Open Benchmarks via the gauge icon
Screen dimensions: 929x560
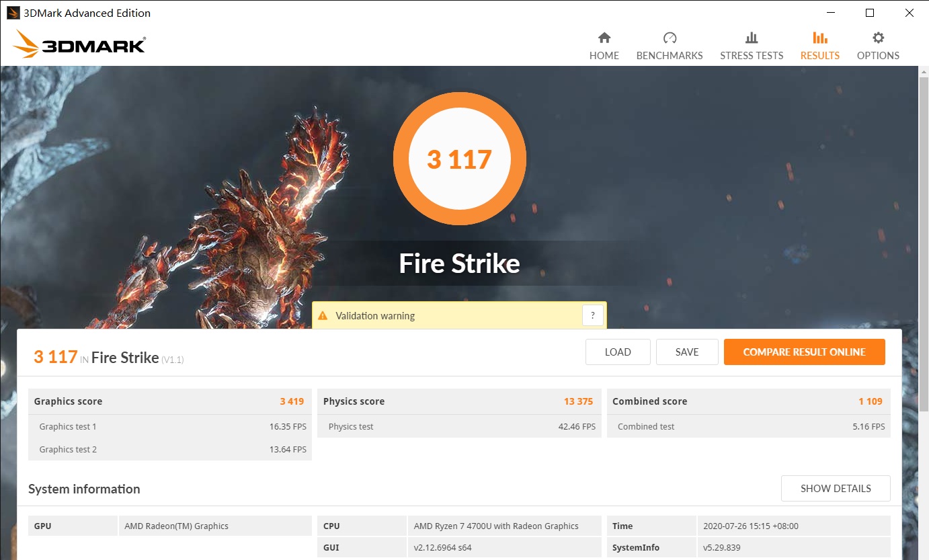670,38
